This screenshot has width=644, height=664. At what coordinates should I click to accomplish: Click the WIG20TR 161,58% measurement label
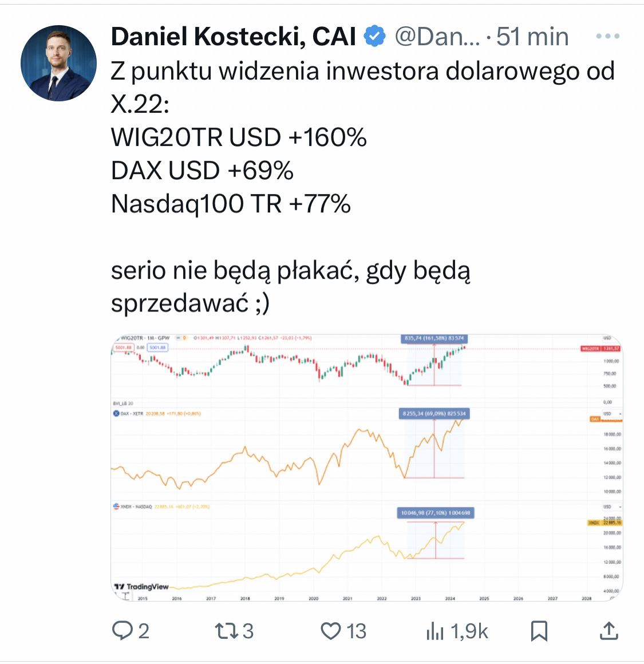[x=434, y=338]
